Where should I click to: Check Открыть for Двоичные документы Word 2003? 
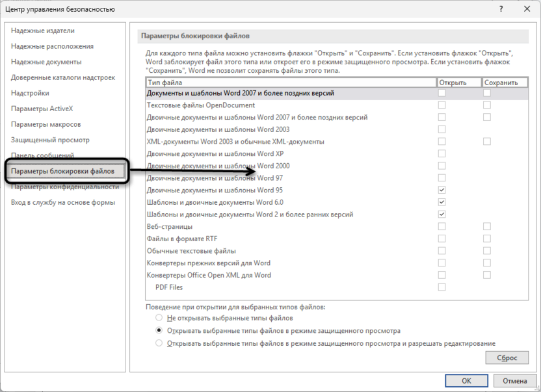tap(442, 129)
